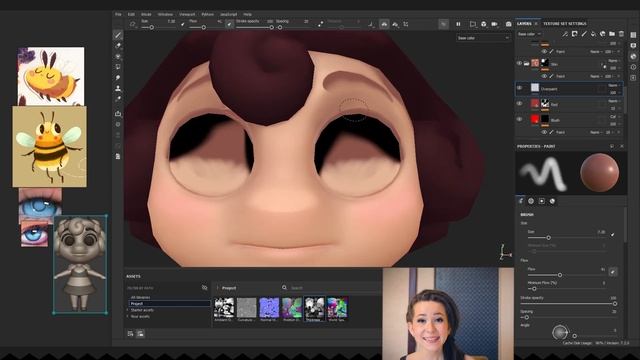
Task: Click the symmetry icon in top toolbar
Action: (x=384, y=24)
